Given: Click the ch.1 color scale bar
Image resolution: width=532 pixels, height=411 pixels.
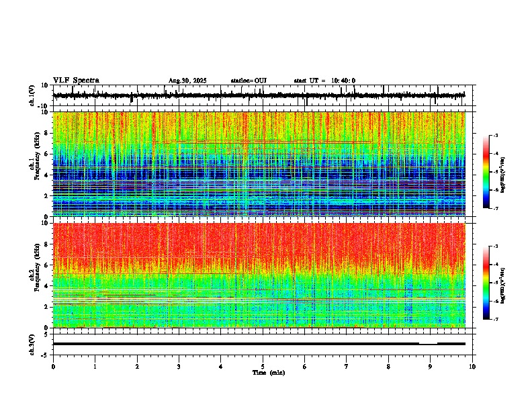Looking at the screenshot, I should 486,172.
